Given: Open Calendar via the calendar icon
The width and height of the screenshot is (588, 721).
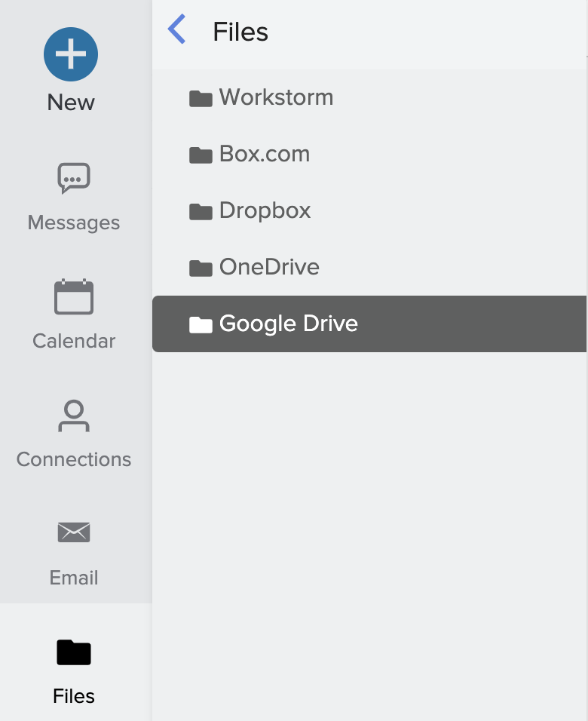Looking at the screenshot, I should click(74, 296).
